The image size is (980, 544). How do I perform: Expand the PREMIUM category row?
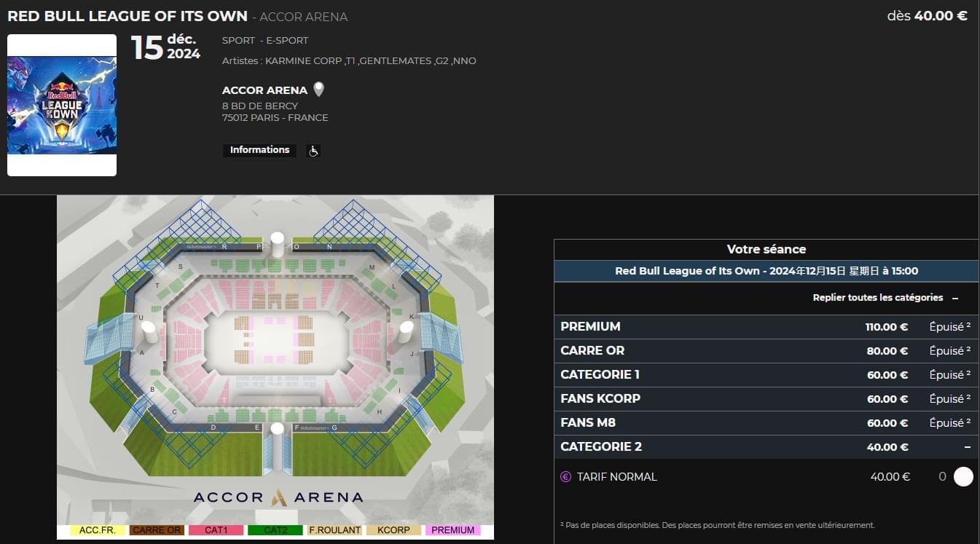[x=767, y=327]
